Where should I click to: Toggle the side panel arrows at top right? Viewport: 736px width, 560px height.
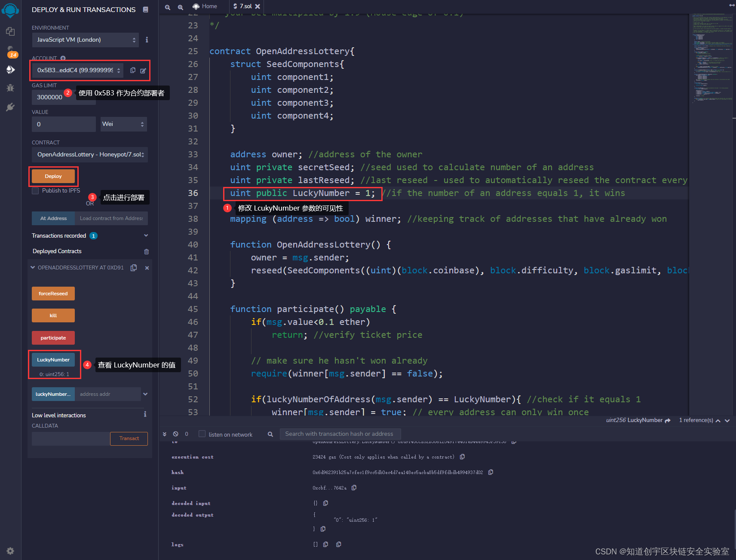click(x=732, y=5)
